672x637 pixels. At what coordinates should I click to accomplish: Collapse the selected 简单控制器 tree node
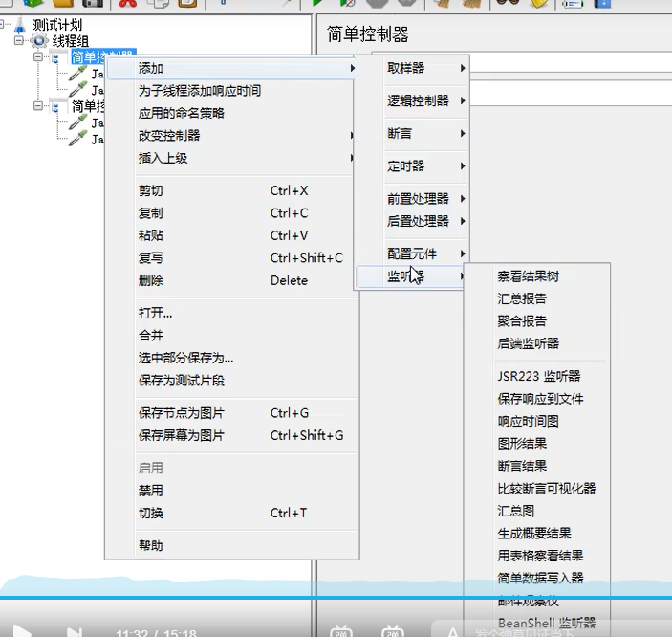(x=38, y=56)
